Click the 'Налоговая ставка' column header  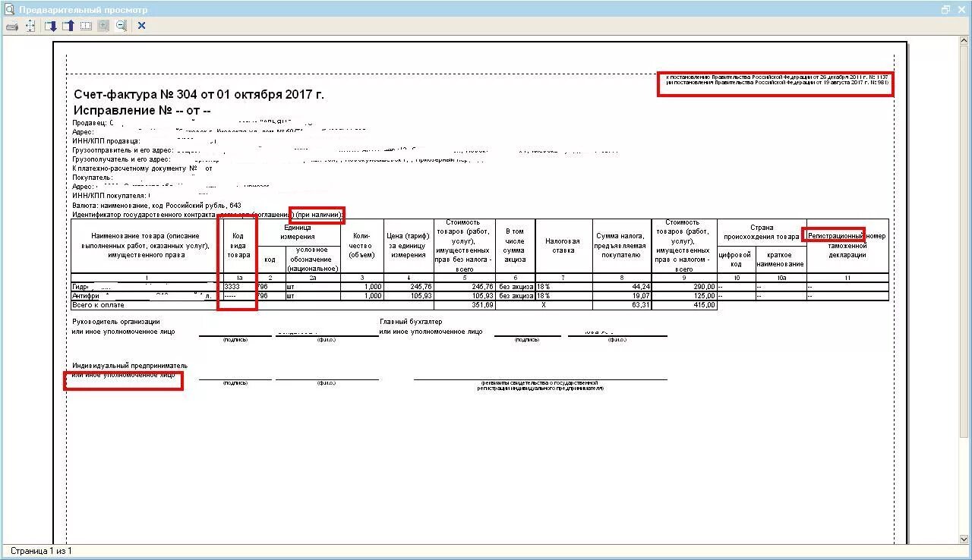click(563, 246)
